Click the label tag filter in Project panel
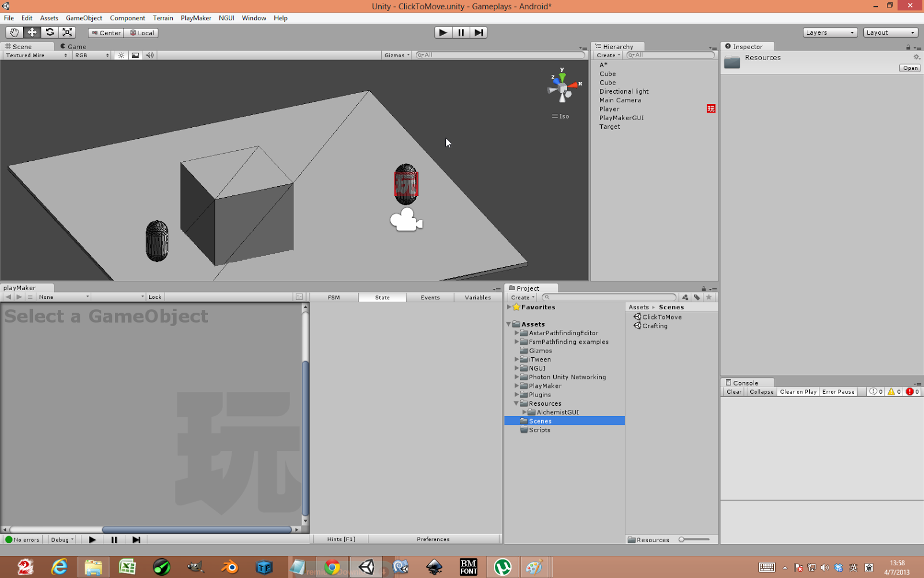 point(697,297)
